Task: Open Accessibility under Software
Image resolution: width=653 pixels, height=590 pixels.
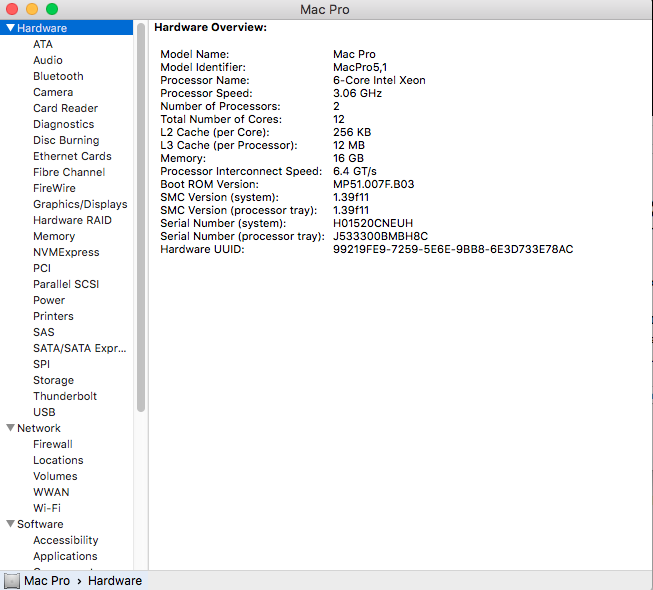Action: [x=66, y=540]
